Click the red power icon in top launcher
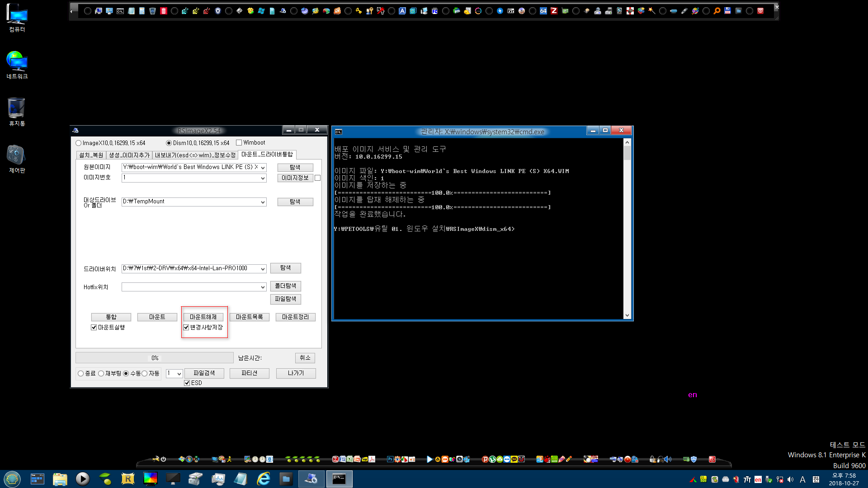The width and height of the screenshot is (868, 488). 760,11
